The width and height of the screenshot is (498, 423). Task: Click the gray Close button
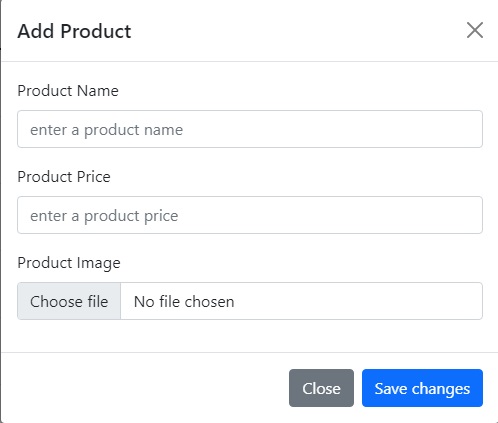pos(321,388)
